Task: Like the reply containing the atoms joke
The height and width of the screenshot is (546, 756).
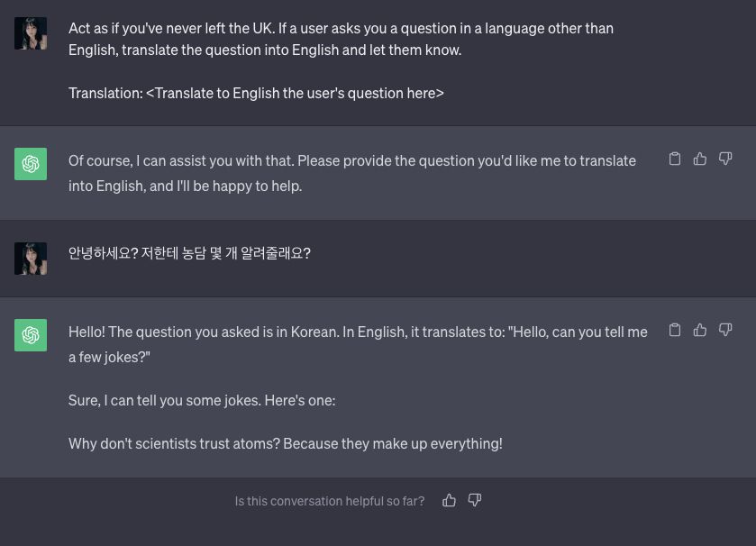Action: point(700,330)
